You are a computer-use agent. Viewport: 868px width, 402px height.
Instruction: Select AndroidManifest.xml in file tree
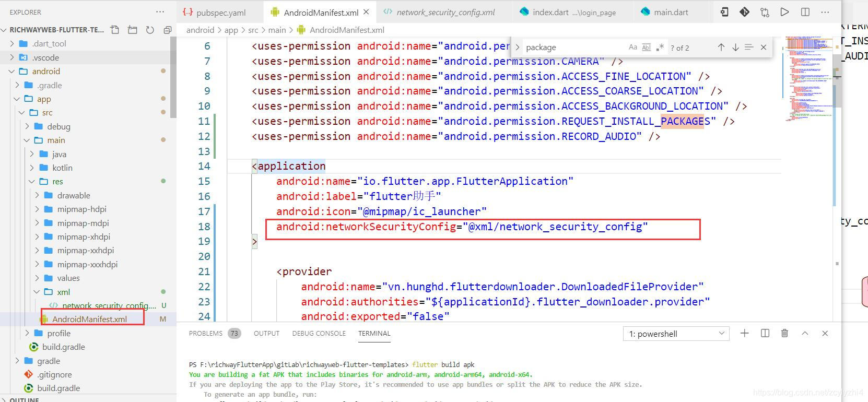point(89,319)
